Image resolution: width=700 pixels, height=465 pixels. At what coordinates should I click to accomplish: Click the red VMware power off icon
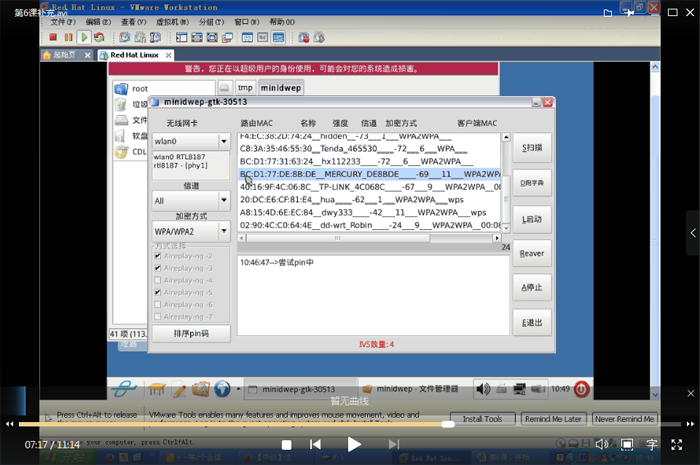[53, 37]
